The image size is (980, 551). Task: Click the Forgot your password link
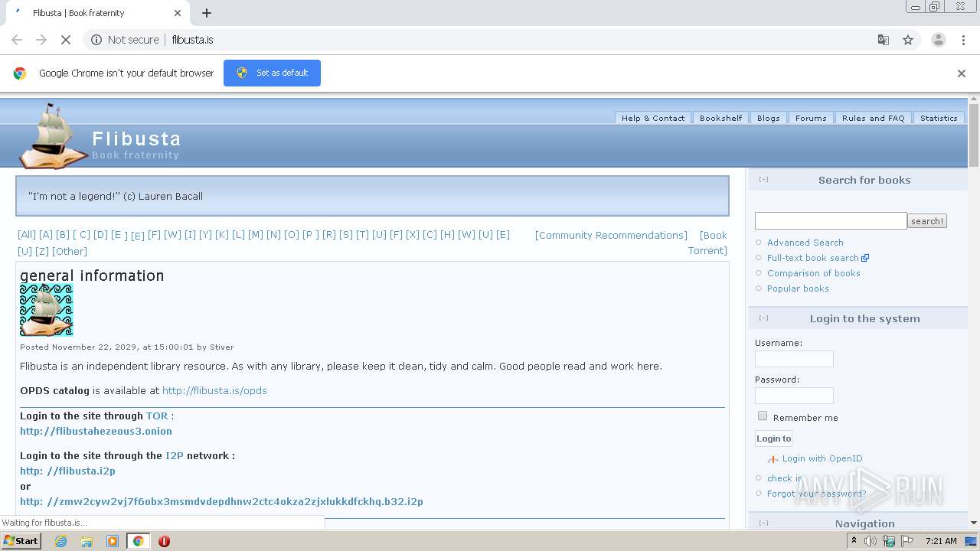click(x=817, y=494)
